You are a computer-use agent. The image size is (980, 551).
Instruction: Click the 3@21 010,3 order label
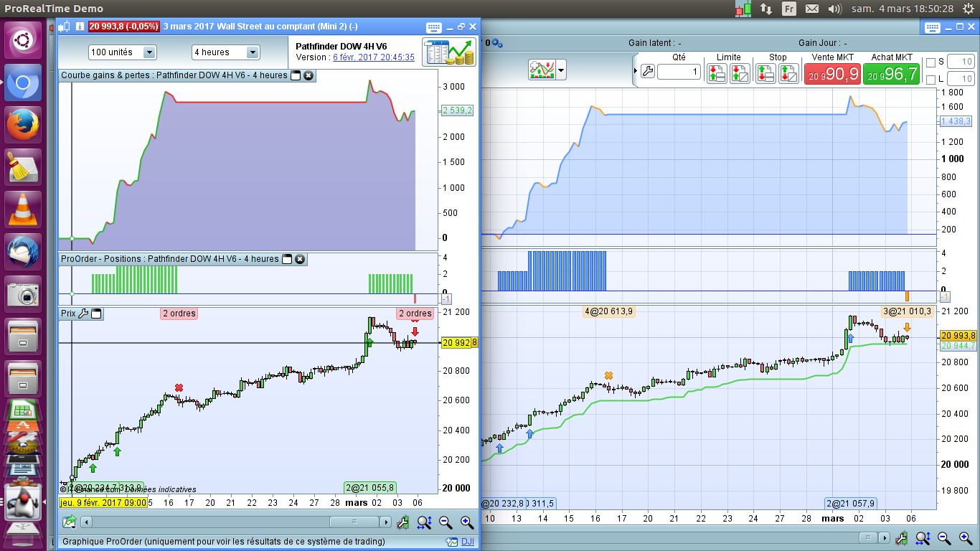(x=908, y=311)
